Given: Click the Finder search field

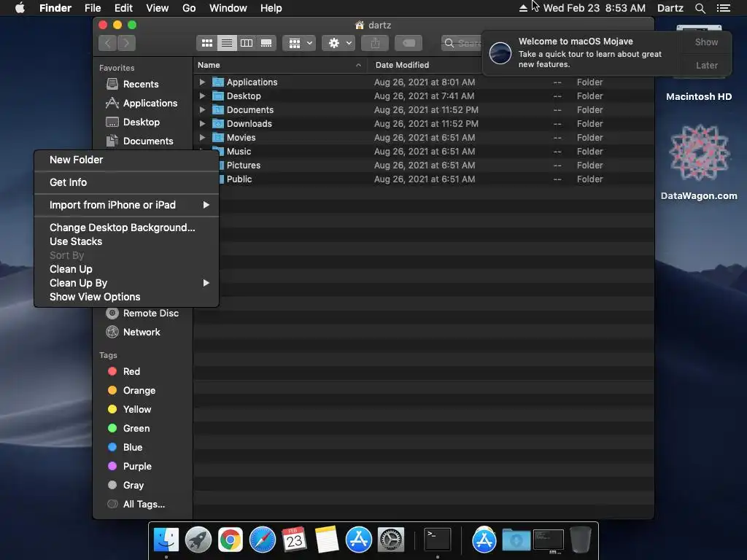Looking at the screenshot, I should coord(462,43).
